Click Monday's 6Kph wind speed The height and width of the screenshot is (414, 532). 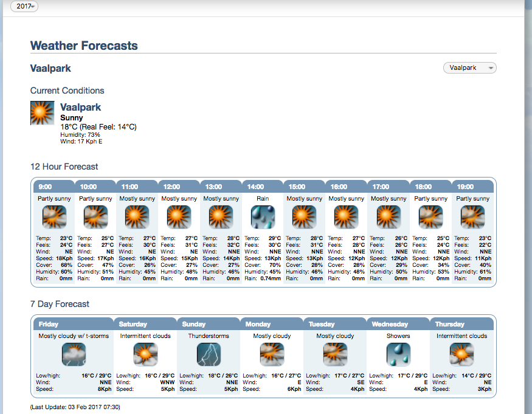point(294,389)
